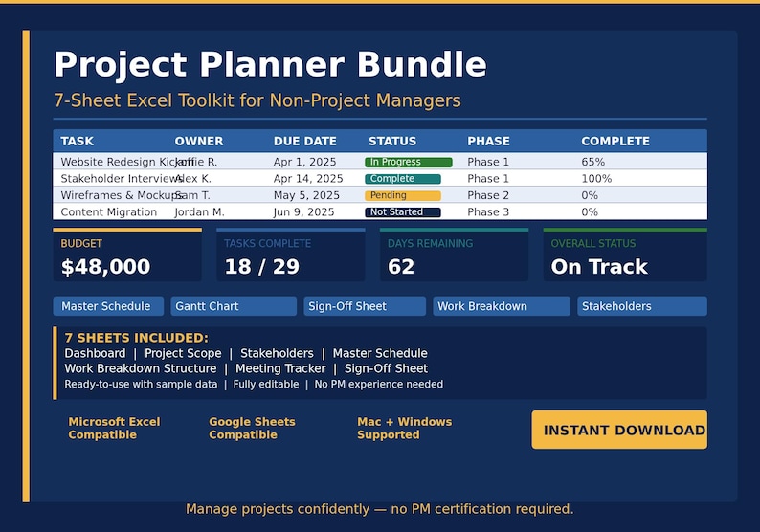Click Work Breakdown Structure in the list
The height and width of the screenshot is (532, 760).
[x=141, y=368]
